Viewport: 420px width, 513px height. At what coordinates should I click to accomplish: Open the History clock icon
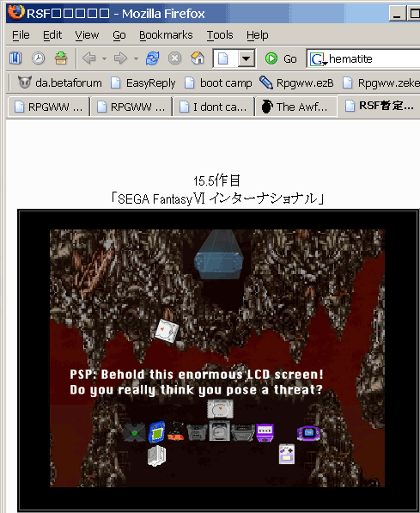[x=39, y=58]
